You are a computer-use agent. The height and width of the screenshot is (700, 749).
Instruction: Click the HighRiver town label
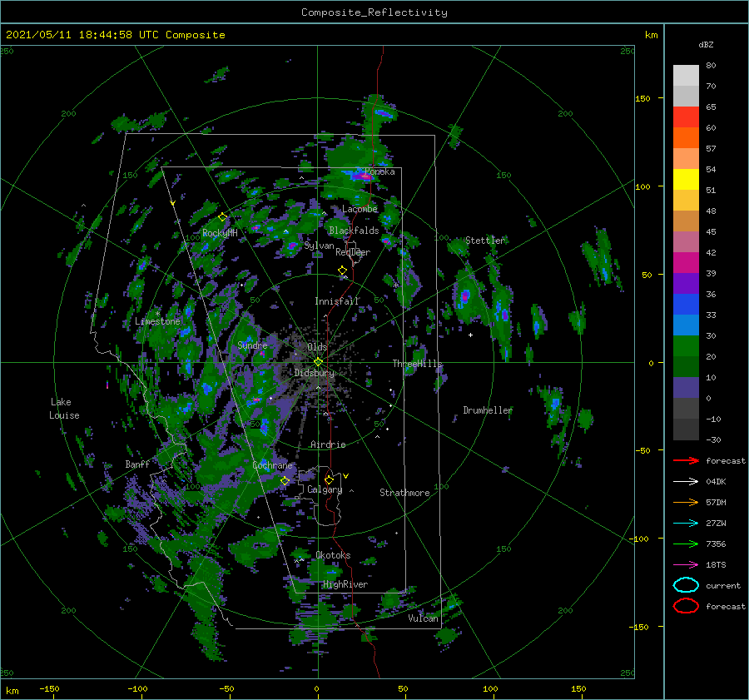click(345, 584)
